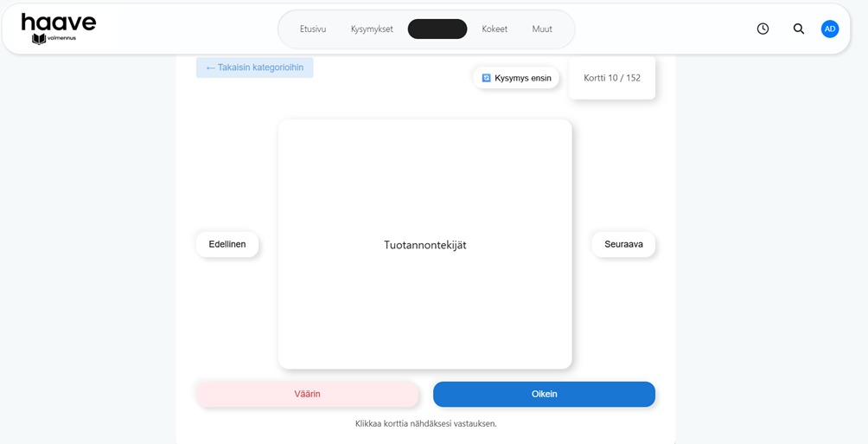The image size is (868, 444).
Task: Open the Kysymykset tab
Action: (x=372, y=29)
